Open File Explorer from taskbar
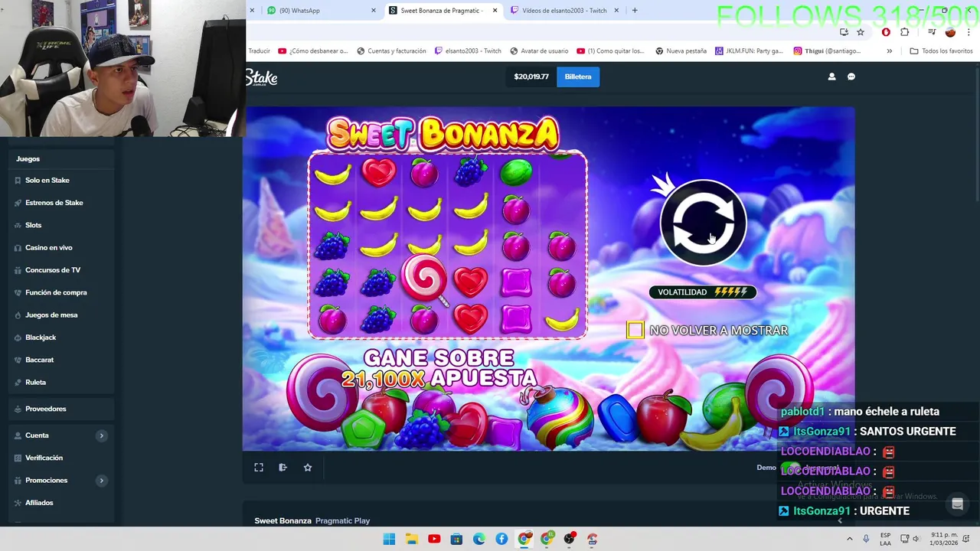 [411, 539]
